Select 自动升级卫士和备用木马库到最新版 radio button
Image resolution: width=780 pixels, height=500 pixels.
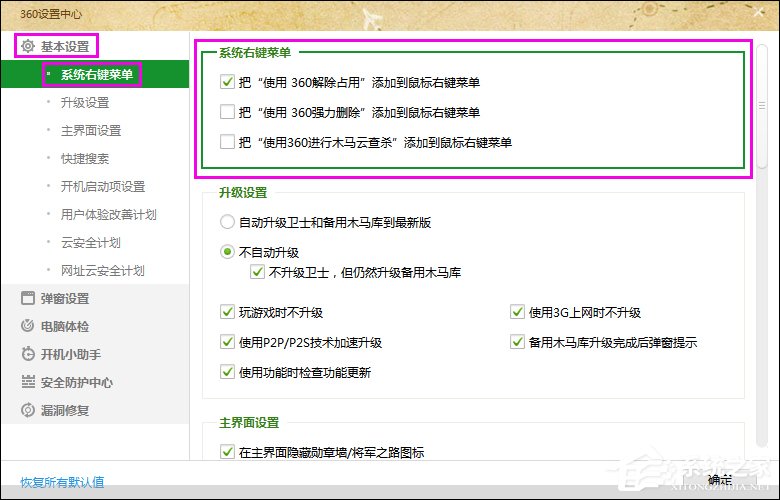(x=228, y=222)
